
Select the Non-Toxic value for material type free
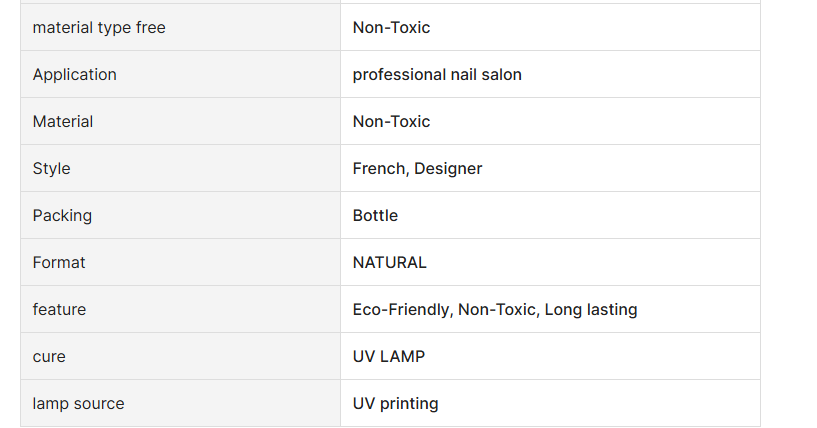pos(391,28)
